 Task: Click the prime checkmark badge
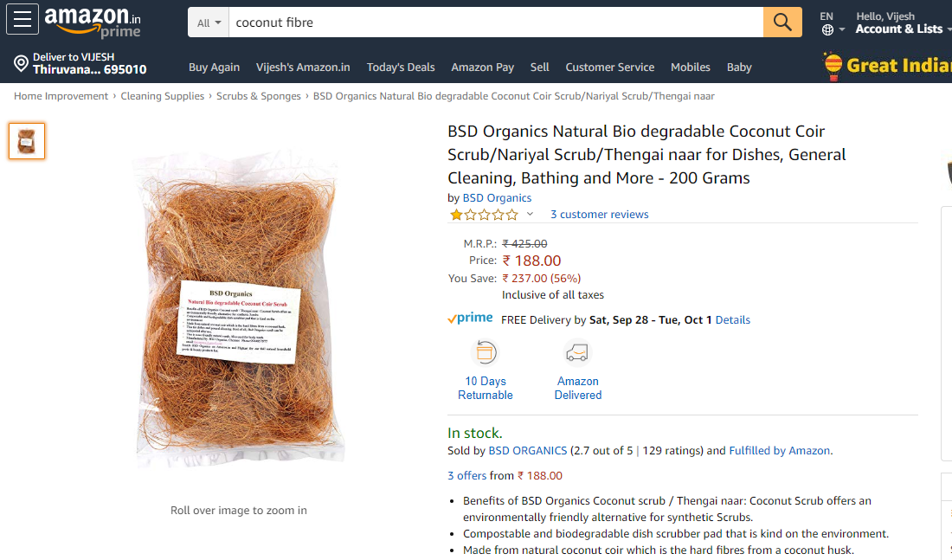(x=470, y=319)
